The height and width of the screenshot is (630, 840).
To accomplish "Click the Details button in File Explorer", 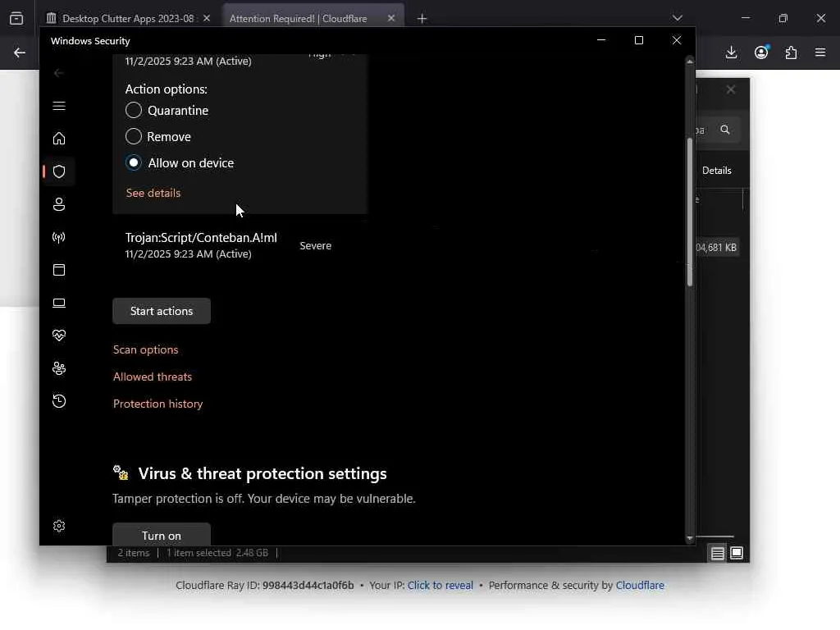I will coord(717,171).
